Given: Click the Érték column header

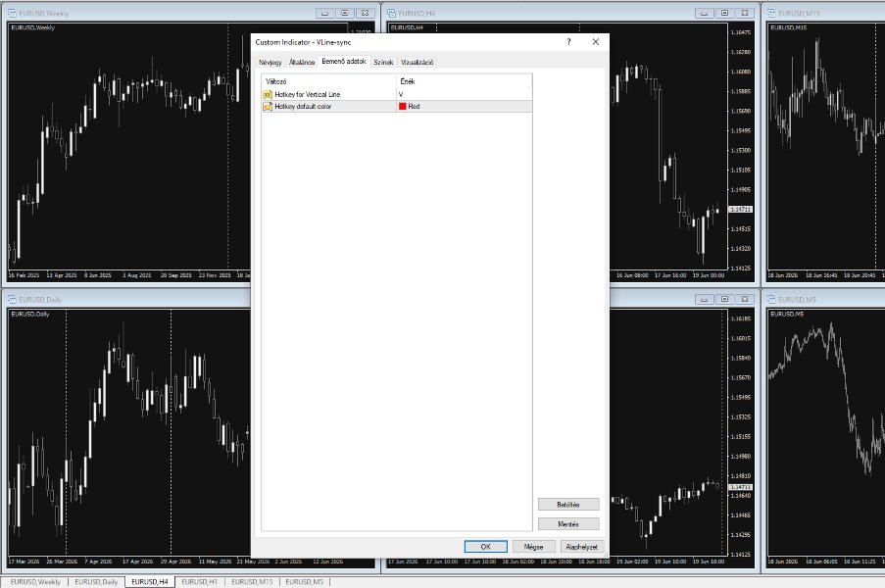Looking at the screenshot, I should click(464, 81).
